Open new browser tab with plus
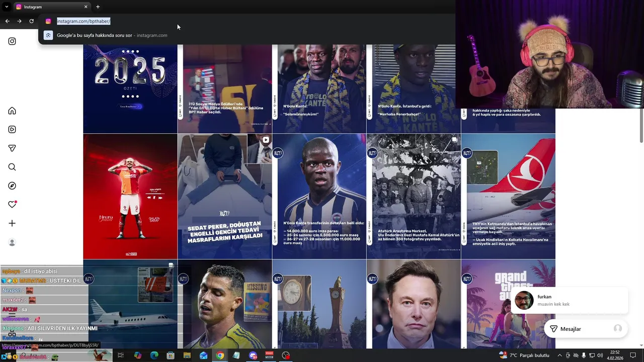 (98, 7)
